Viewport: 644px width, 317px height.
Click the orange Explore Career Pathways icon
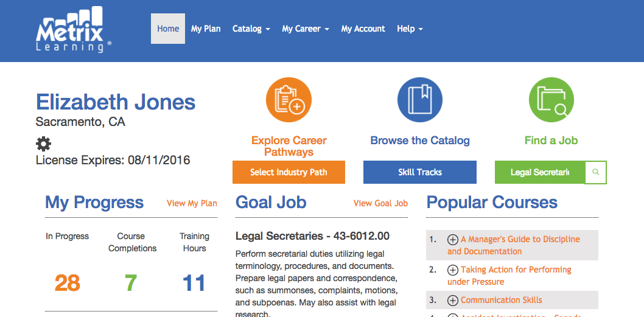click(x=289, y=100)
